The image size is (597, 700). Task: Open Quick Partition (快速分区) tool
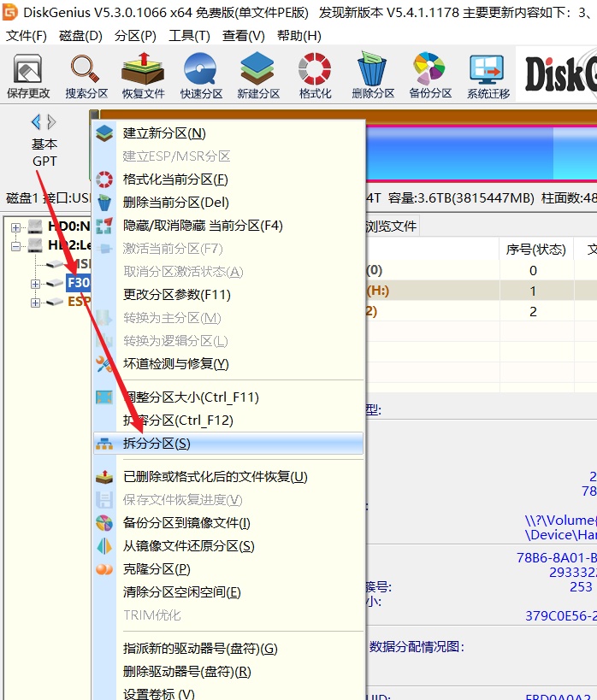click(201, 75)
